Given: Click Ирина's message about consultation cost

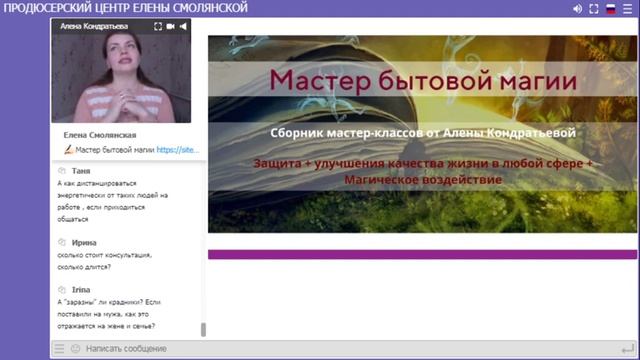Looking at the screenshot, I should (x=104, y=261).
